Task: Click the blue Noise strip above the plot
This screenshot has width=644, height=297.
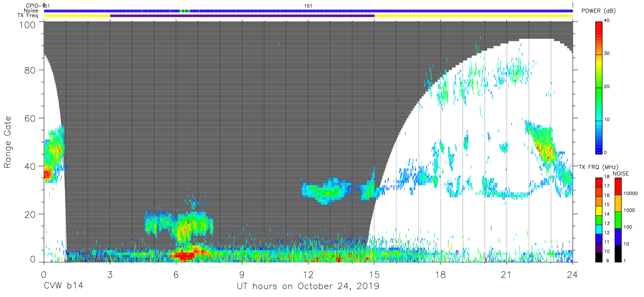Action: point(308,10)
